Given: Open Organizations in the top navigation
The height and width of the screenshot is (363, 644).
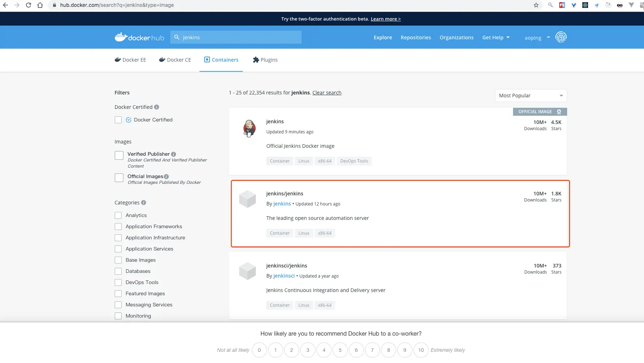Looking at the screenshot, I should tap(456, 37).
